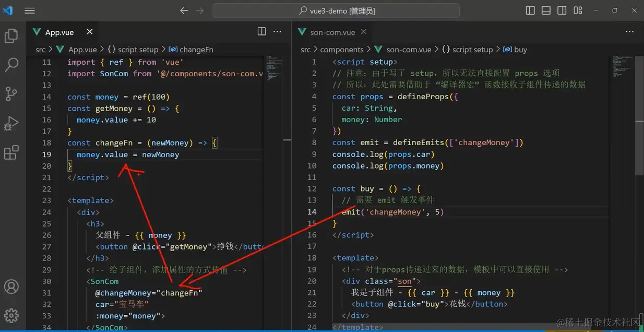This screenshot has width=644, height=332.
Task: Click '<button @click="buy">花钱' line
Action: click(429, 304)
